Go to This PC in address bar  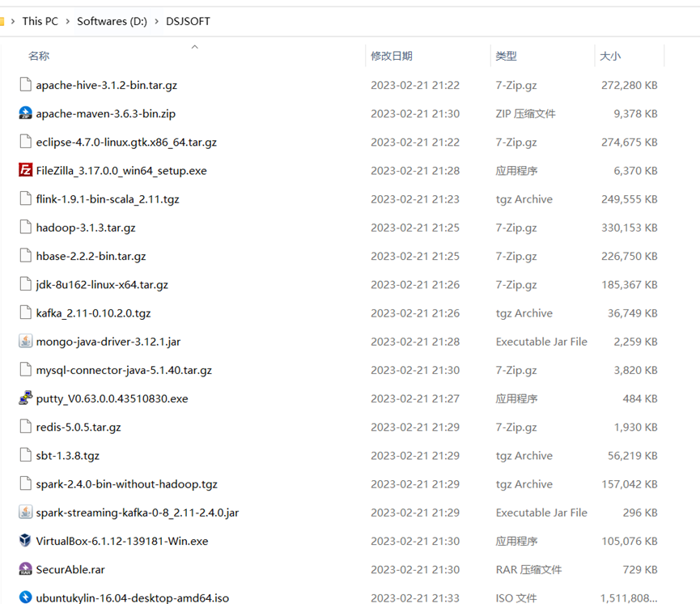coord(40,21)
